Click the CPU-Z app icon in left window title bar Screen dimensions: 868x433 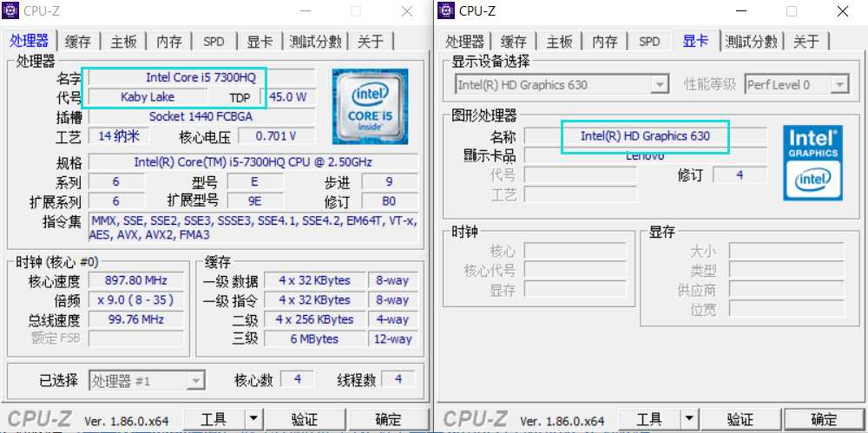10,10
